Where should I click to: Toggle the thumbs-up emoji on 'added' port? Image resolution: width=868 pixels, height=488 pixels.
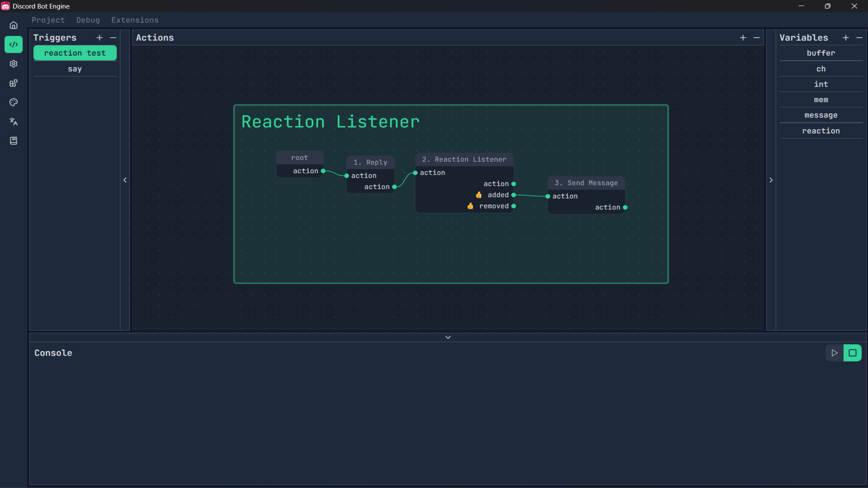point(479,195)
